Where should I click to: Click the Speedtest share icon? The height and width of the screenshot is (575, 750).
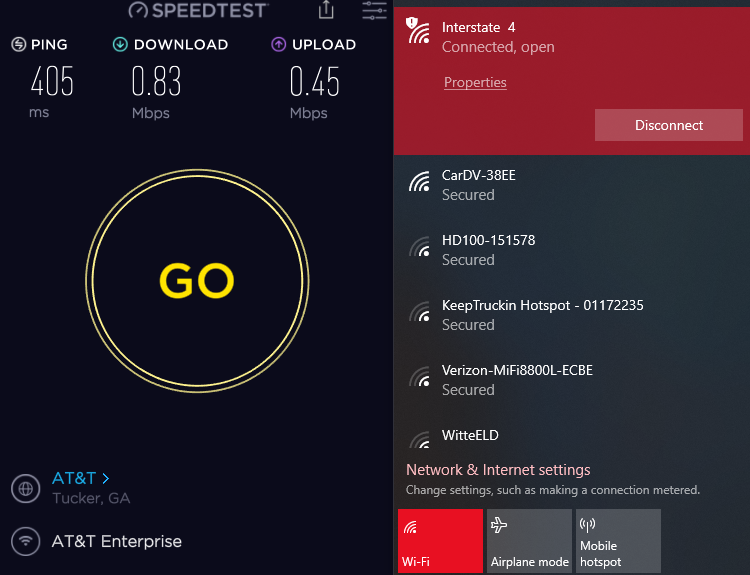tap(326, 10)
